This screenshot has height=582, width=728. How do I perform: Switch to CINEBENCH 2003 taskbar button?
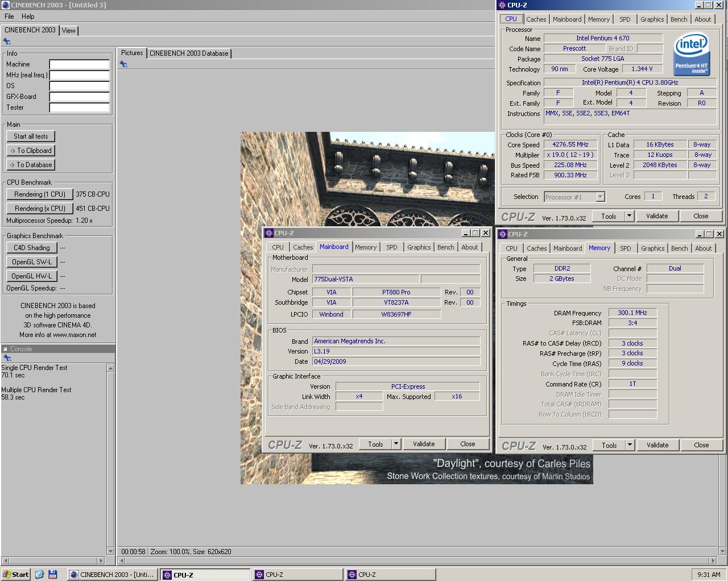(x=113, y=575)
